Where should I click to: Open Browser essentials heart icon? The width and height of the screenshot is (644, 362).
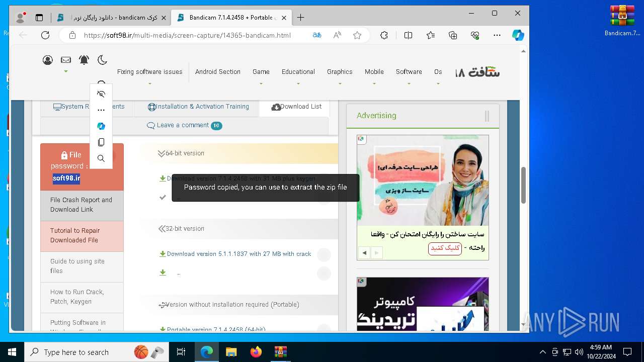point(475,35)
